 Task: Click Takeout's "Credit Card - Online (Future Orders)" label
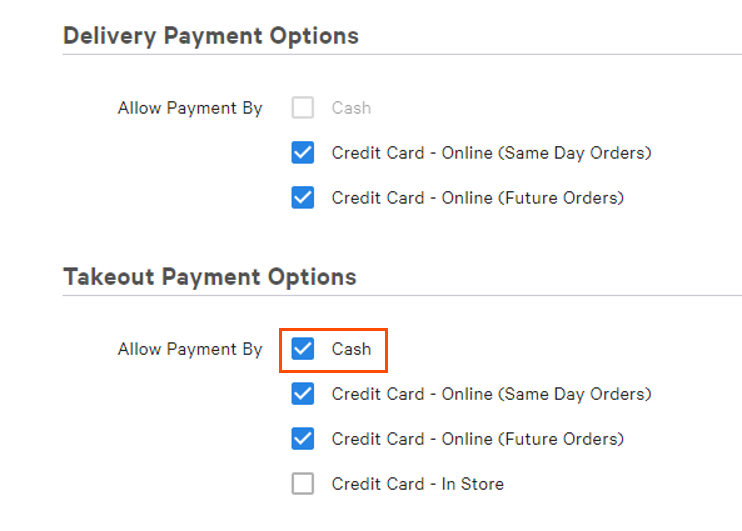[477, 439]
